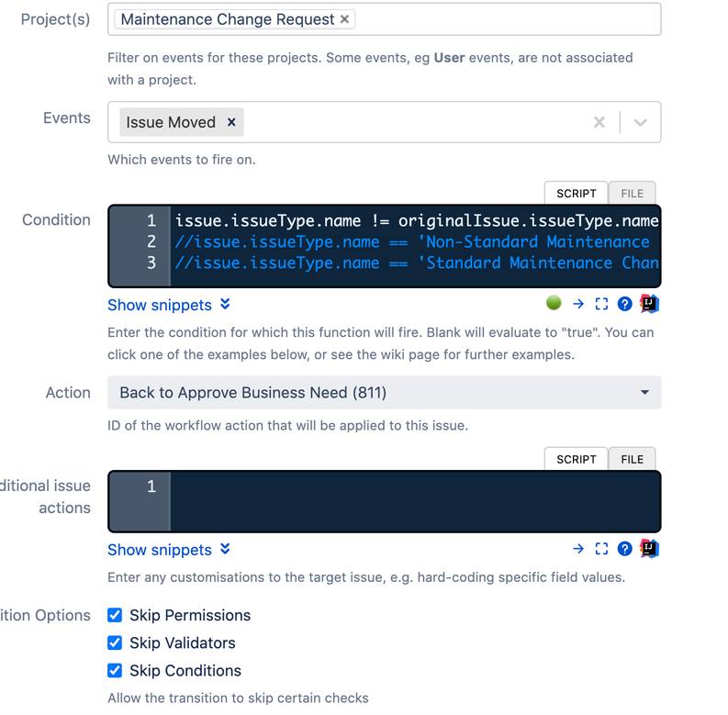Switch Additional issue actions to SCRIPT tab

pos(577,459)
